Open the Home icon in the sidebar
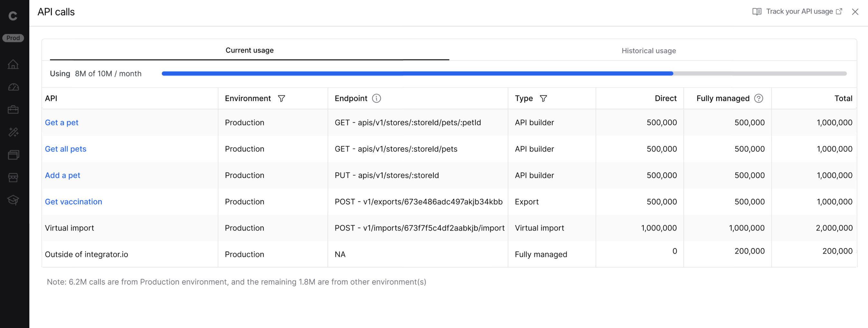 (13, 64)
